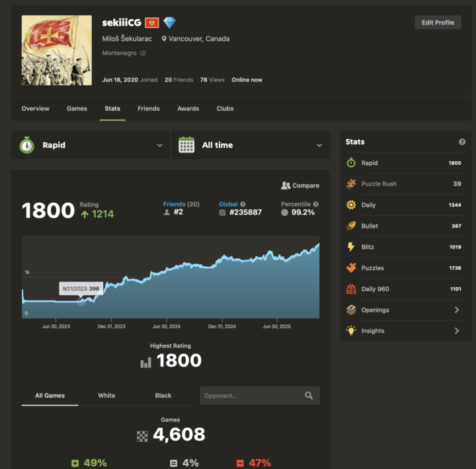Select the White games filter tab
The width and height of the screenshot is (476, 469).
(106, 396)
